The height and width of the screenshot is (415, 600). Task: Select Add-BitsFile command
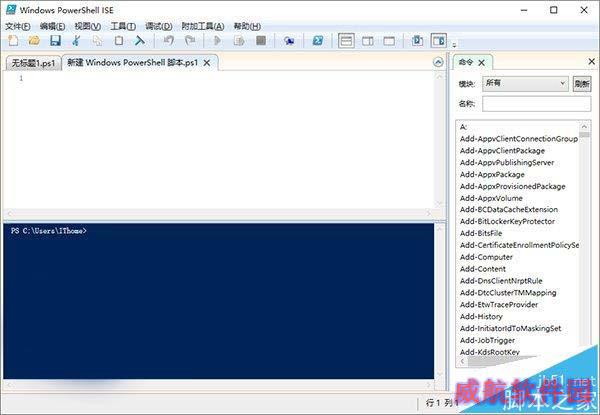(481, 233)
